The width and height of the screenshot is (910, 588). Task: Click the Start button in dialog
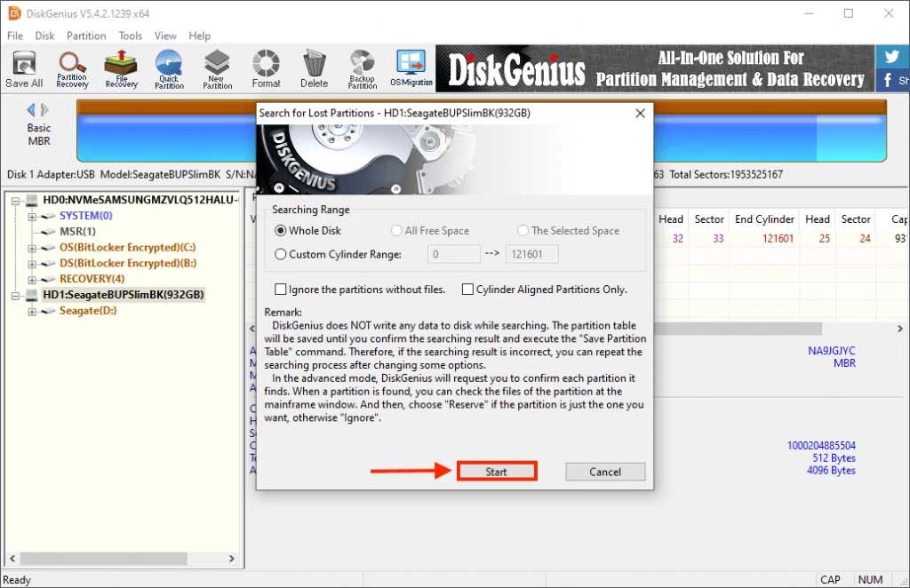point(496,472)
